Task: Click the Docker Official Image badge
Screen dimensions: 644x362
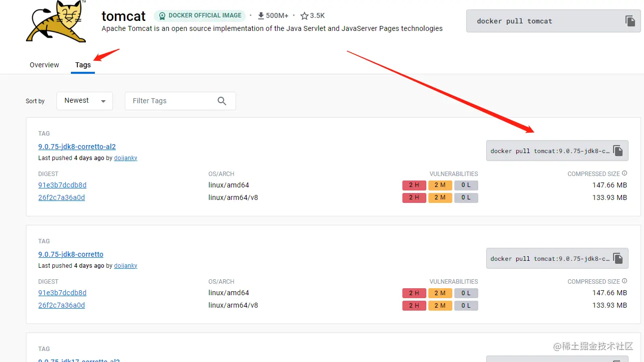Action: [200, 15]
